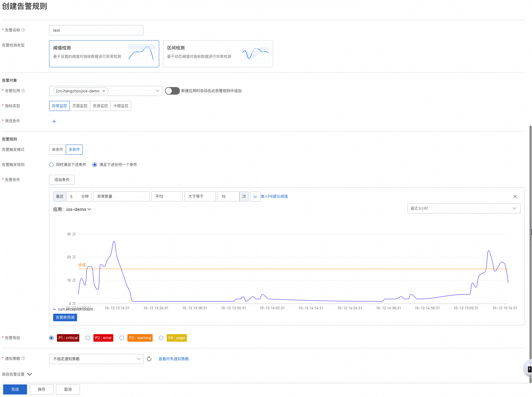Select the 单条件 trigger mode
The image size is (532, 397).
point(58,150)
